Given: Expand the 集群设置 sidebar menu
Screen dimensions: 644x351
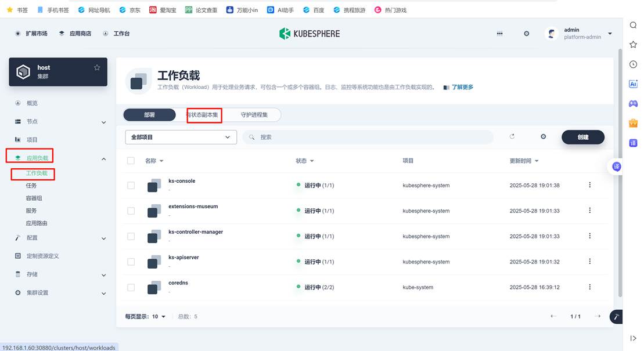Looking at the screenshot, I should 103,293.
